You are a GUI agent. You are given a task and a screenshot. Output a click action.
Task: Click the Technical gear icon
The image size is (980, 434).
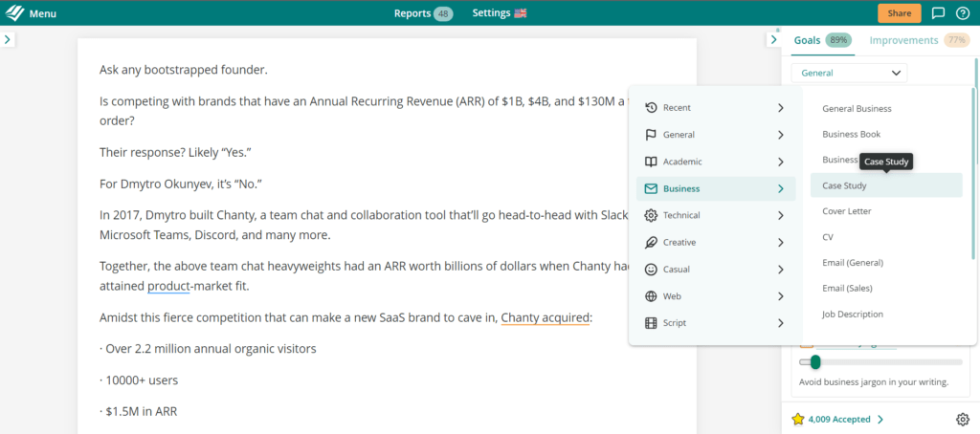click(651, 215)
